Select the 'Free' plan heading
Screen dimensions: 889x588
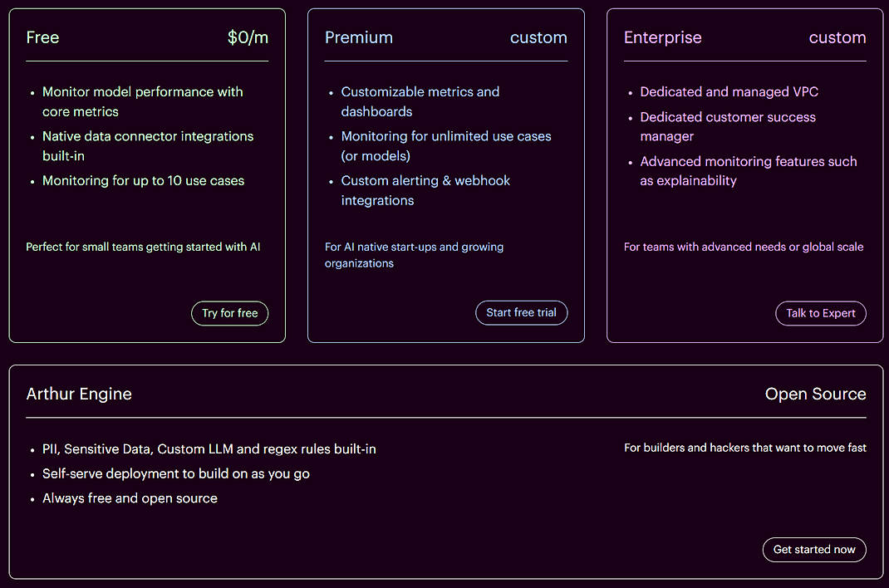click(42, 37)
